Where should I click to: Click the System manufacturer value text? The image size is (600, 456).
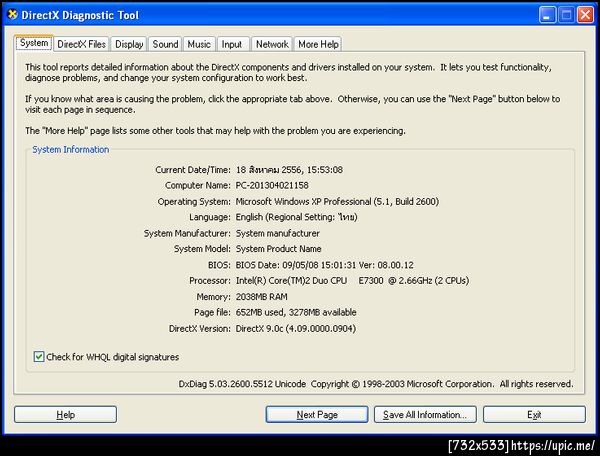tap(277, 233)
